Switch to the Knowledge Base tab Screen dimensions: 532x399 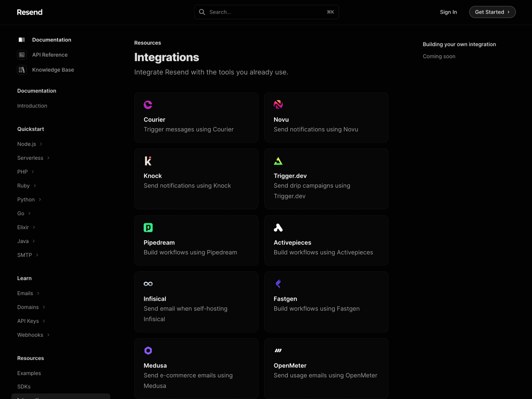click(x=53, y=70)
